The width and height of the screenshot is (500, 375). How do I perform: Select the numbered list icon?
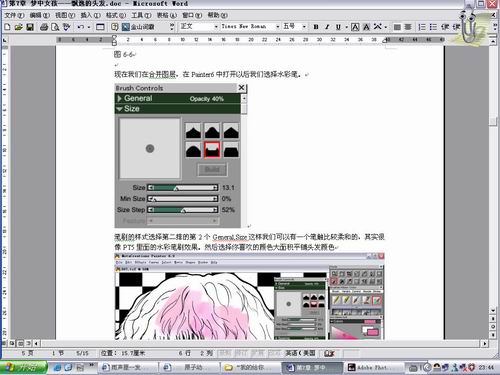point(422,27)
